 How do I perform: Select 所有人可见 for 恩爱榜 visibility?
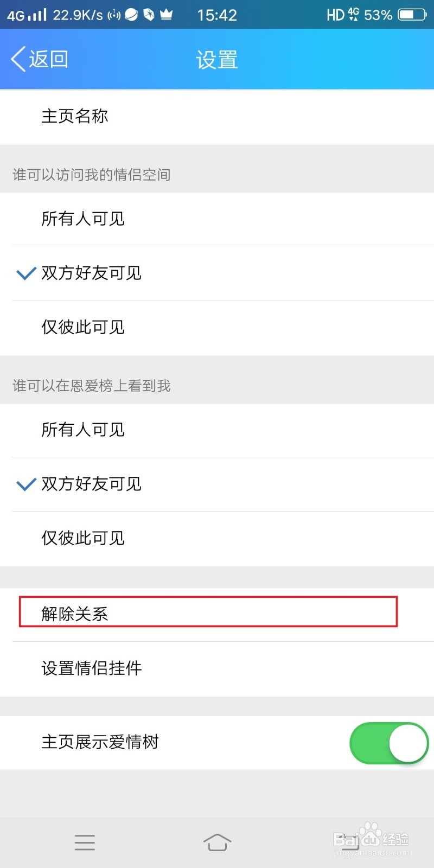[217, 430]
